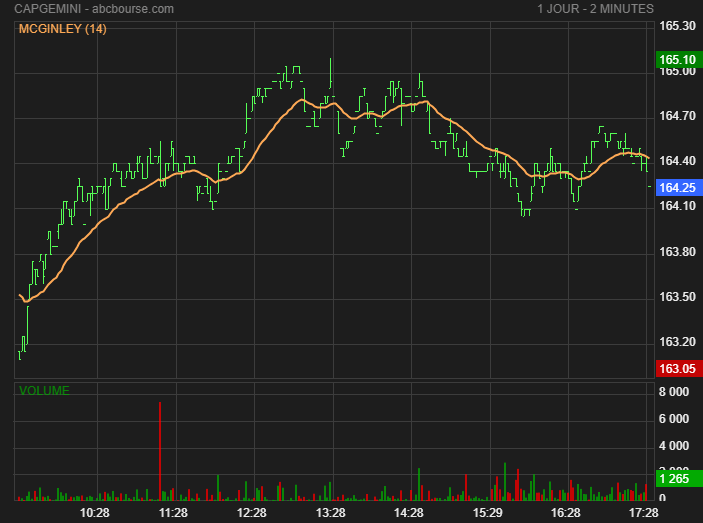Click the 11:28 time axis label

coord(173,513)
